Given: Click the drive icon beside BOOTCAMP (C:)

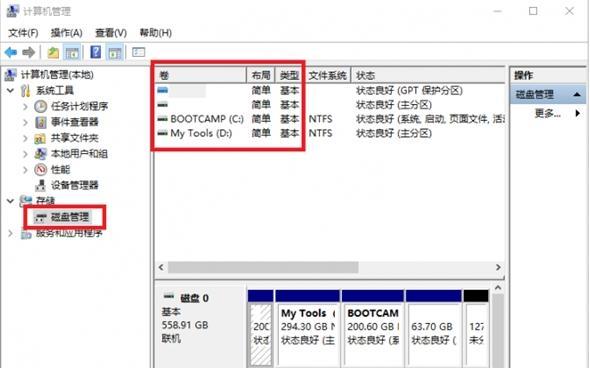Looking at the screenshot, I should pyautogui.click(x=163, y=119).
